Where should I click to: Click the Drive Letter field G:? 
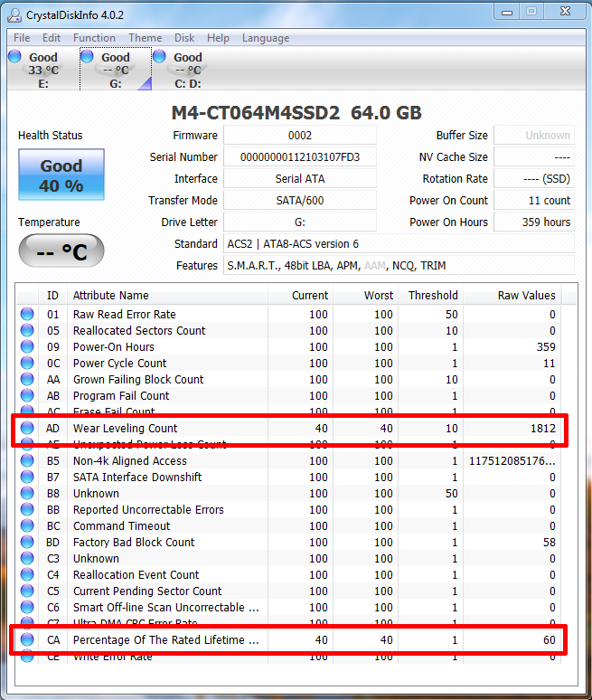tap(300, 222)
